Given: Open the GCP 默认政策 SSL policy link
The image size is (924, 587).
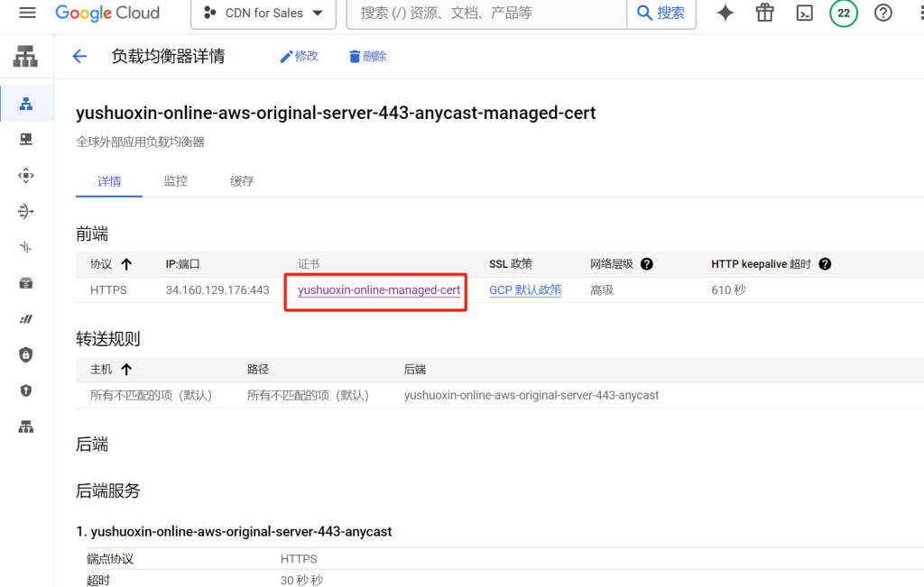Looking at the screenshot, I should pos(525,290).
